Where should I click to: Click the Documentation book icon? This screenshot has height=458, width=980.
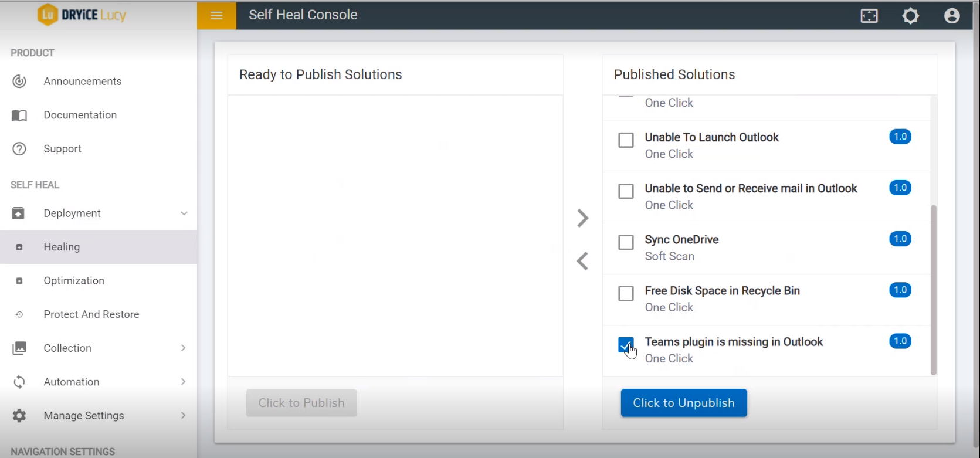coord(19,116)
